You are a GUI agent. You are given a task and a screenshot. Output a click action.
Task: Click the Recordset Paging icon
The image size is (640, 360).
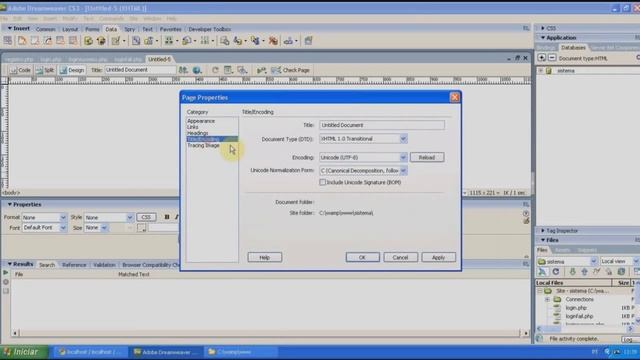[170, 41]
